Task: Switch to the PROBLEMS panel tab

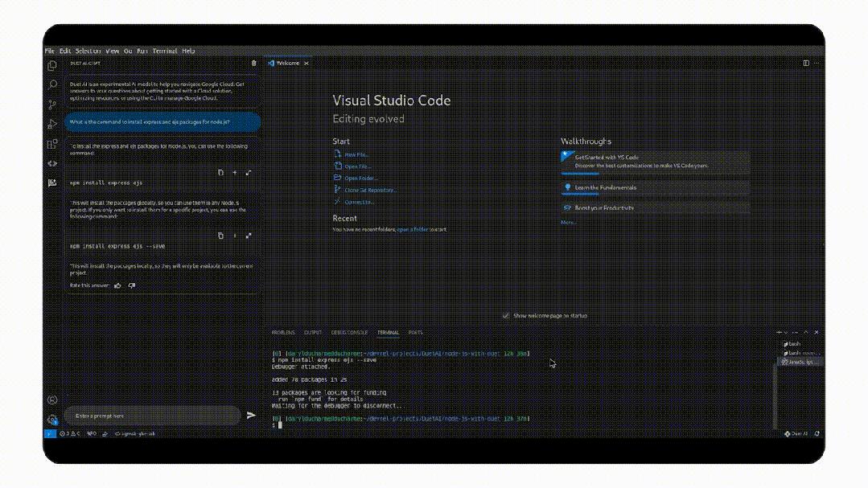Action: click(x=283, y=332)
